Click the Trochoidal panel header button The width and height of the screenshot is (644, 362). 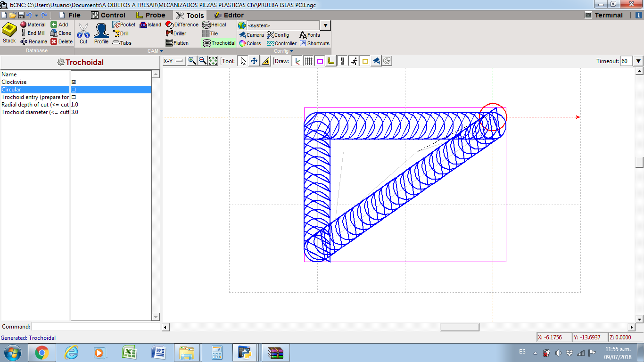[x=80, y=62]
